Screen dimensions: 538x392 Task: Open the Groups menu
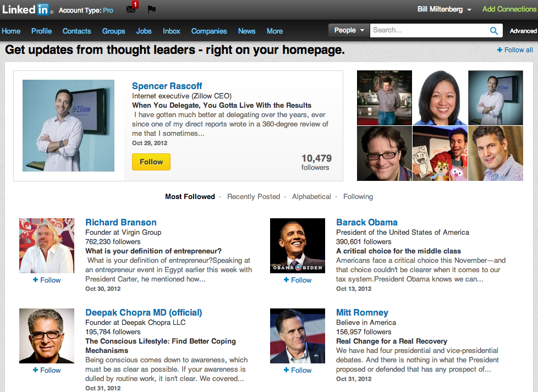pos(113,31)
